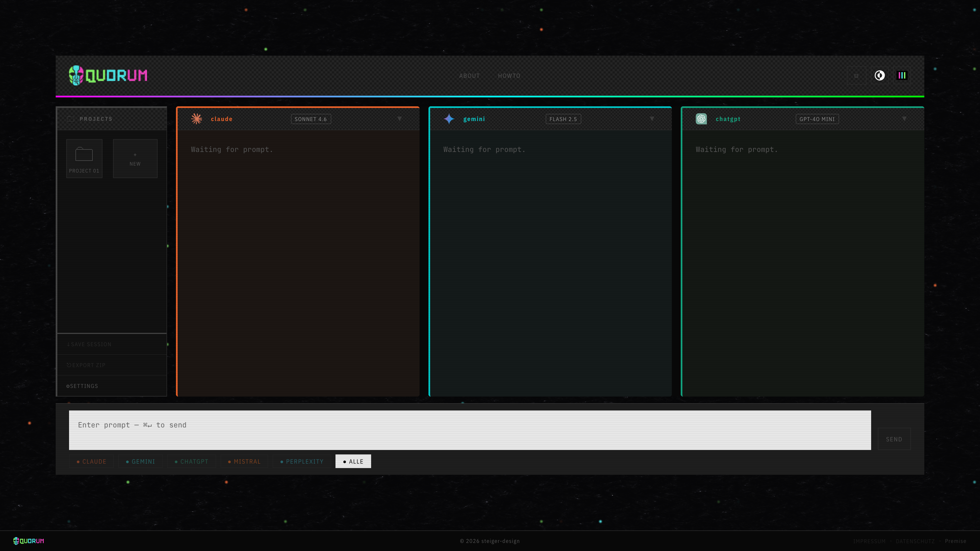Open SETTINGS in sidebar
The width and height of the screenshot is (980, 551).
[x=112, y=386]
